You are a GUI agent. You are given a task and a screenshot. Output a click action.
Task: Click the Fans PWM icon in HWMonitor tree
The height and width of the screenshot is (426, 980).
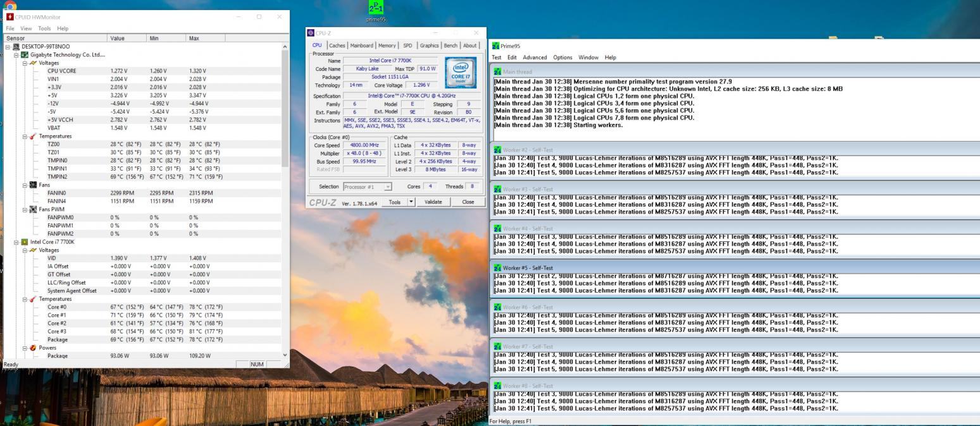tap(33, 209)
